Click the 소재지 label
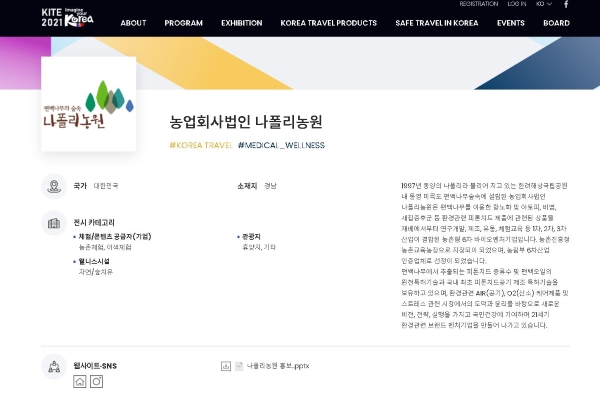Viewport: 600px width, 393px height. pos(247,186)
